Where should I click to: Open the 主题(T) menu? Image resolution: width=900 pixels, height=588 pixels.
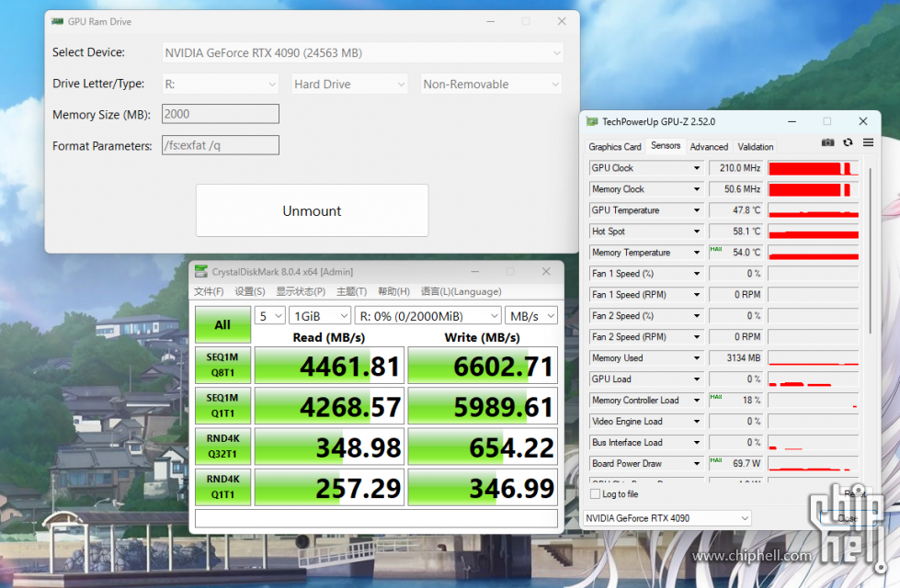(x=351, y=291)
